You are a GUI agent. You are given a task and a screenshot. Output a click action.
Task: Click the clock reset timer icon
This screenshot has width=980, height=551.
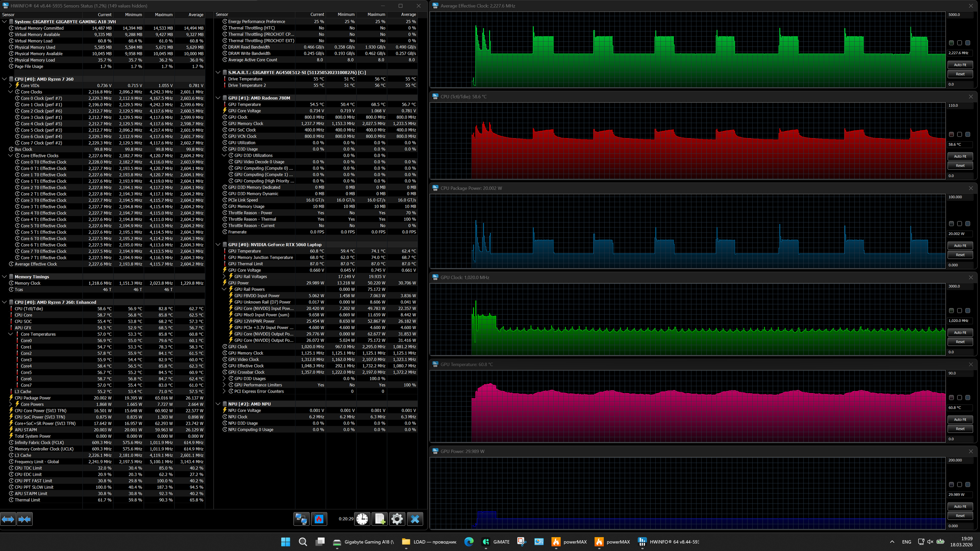[x=362, y=519]
